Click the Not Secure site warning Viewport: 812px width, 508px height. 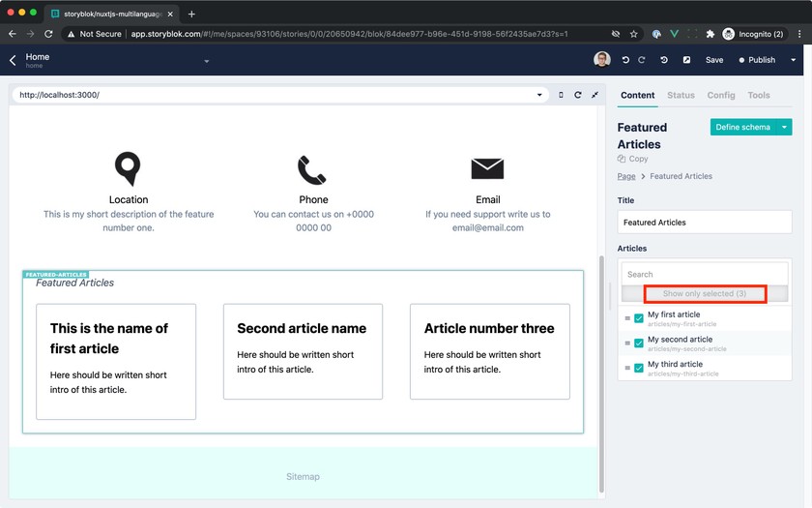95,34
